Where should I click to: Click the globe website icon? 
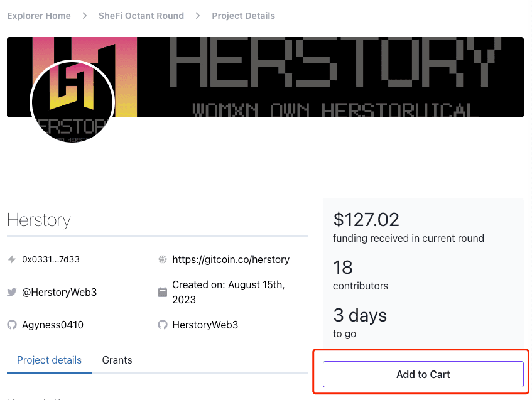click(x=163, y=259)
